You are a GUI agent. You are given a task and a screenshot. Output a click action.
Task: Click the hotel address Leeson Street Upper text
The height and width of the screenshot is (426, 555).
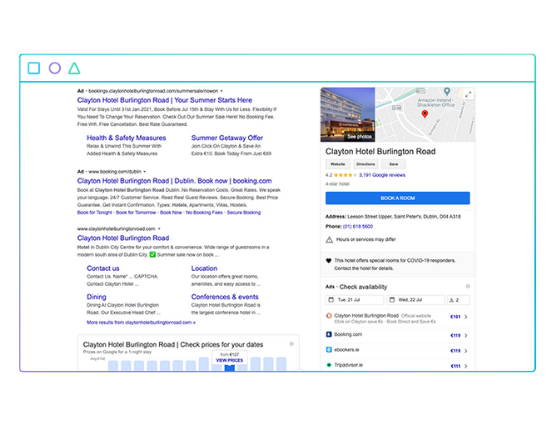pos(404,217)
